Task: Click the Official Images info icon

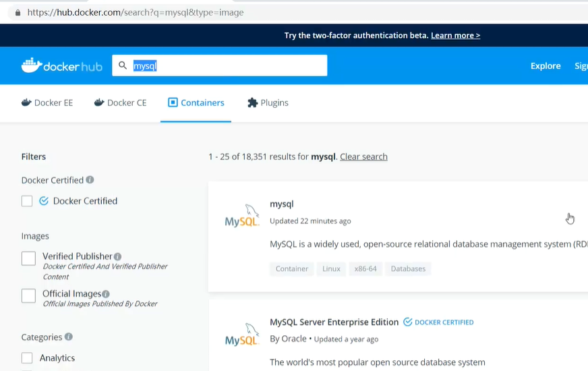Action: coord(106,293)
